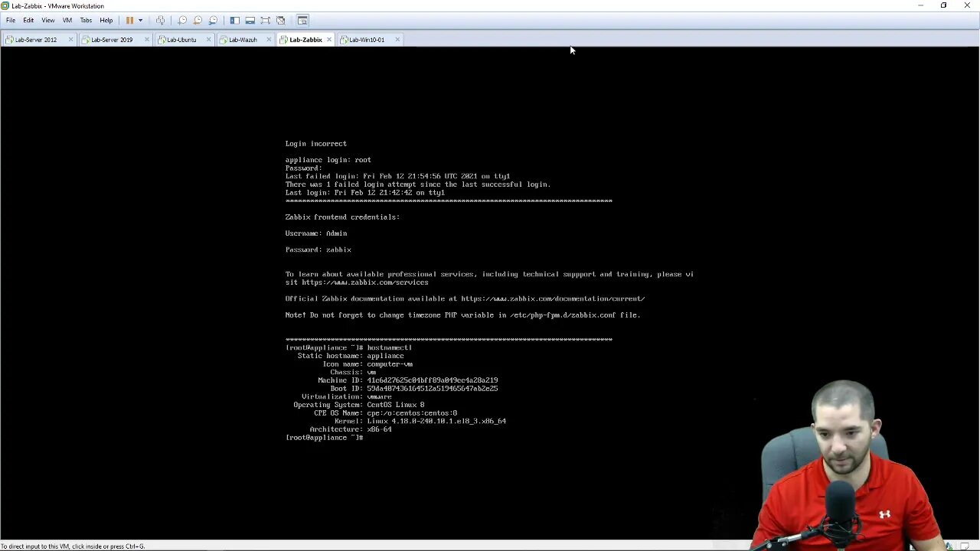This screenshot has height=551, width=980.
Task: Close the Lab-Win10-01 tab
Action: pos(397,40)
